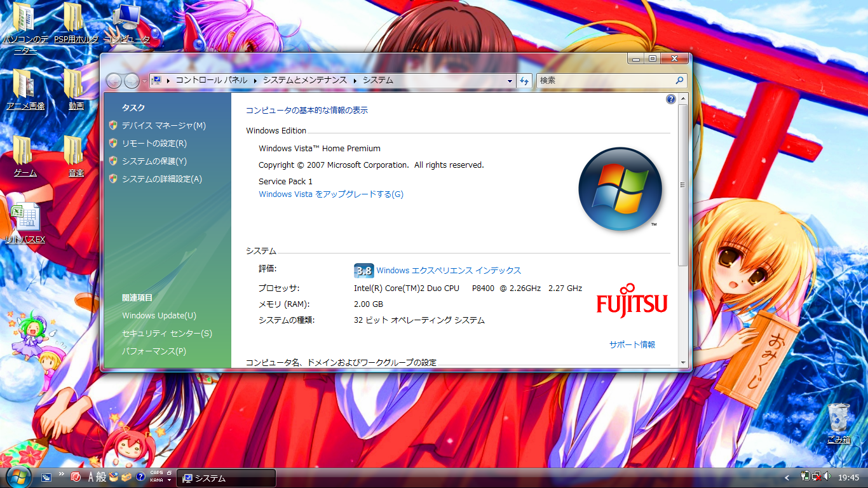Open the recent pages dropdown arrow
Viewport: 868px width, 488px height.
[x=144, y=81]
